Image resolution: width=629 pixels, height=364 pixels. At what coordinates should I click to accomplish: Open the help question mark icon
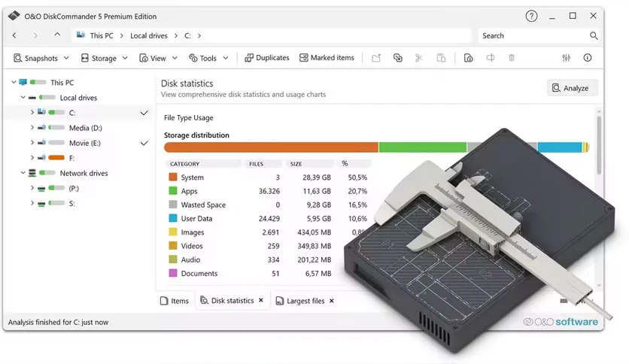coord(531,16)
